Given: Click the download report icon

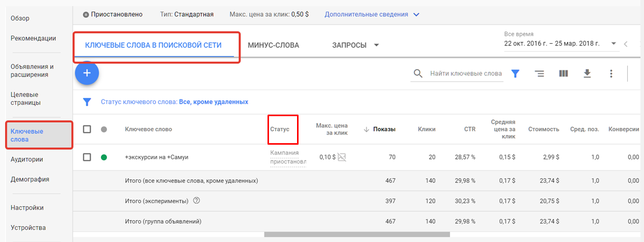Looking at the screenshot, I should 587,74.
